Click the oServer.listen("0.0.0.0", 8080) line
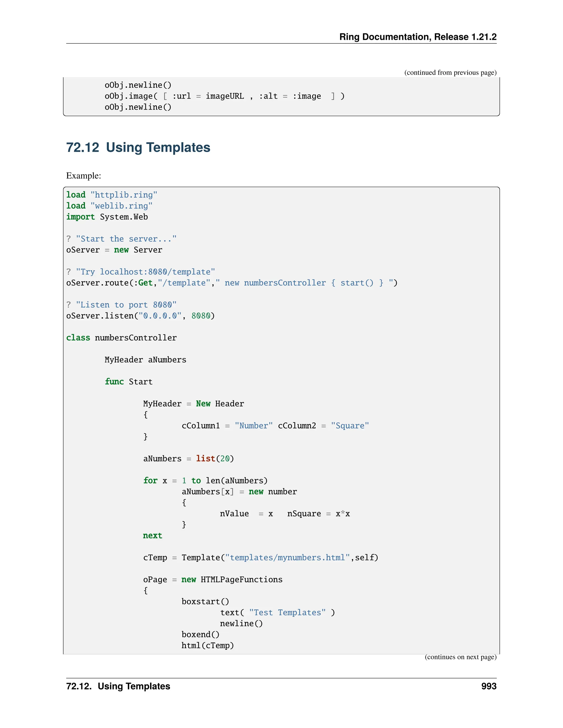The width and height of the screenshot is (563, 728). coord(140,316)
